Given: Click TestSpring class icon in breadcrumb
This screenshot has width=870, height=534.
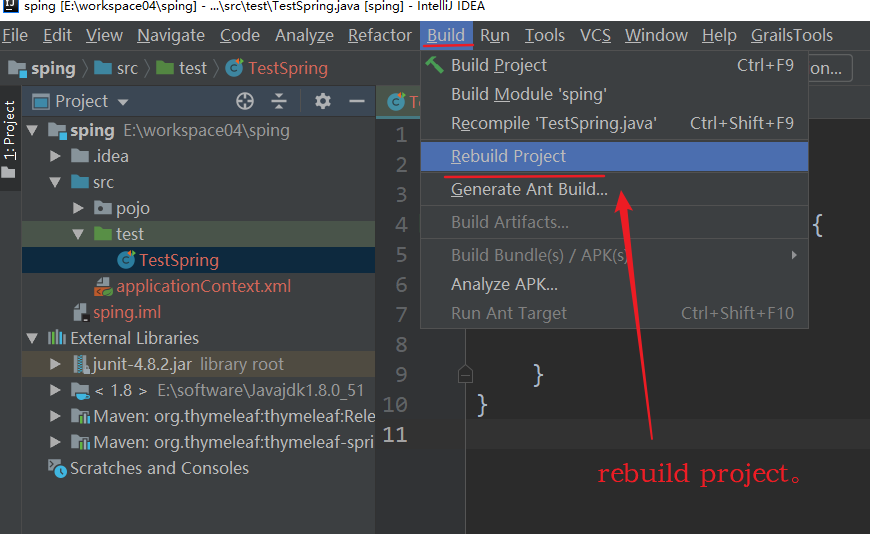Looking at the screenshot, I should [234, 68].
